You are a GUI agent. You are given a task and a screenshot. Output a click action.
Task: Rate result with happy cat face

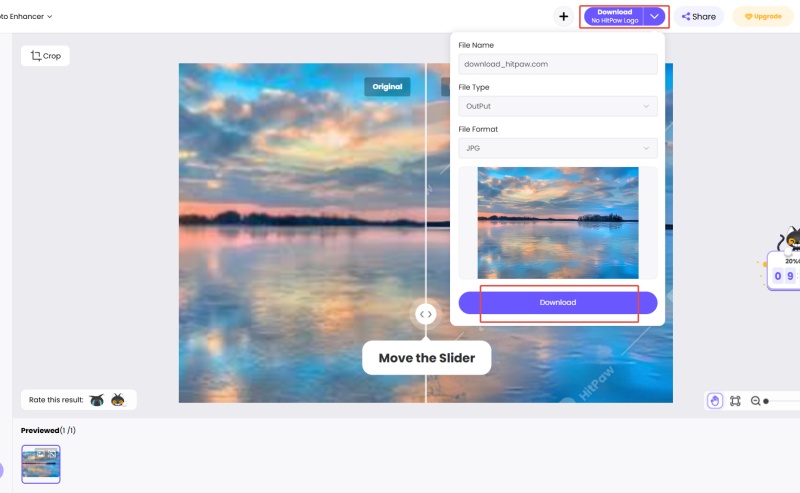118,400
